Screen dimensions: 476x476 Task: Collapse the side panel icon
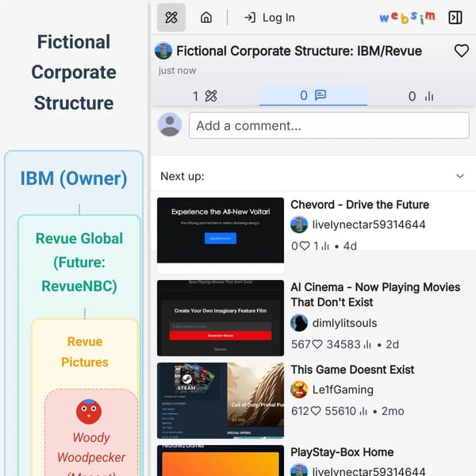[455, 17]
